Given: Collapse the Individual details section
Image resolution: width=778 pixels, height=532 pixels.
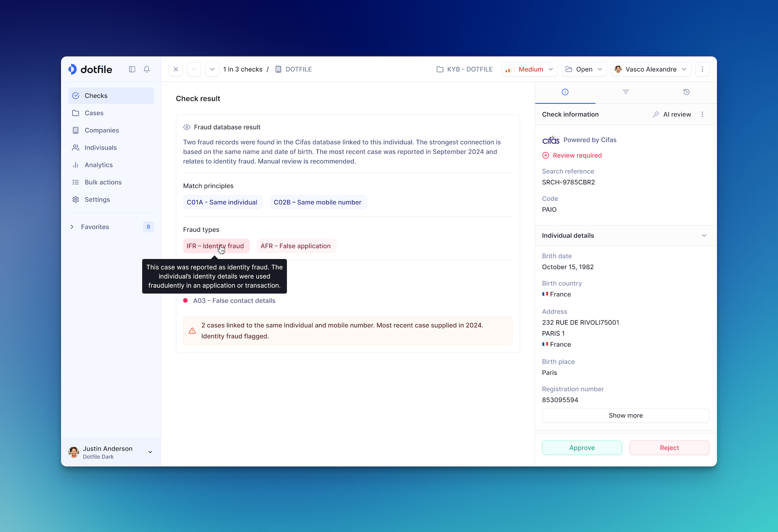Looking at the screenshot, I should coord(704,235).
